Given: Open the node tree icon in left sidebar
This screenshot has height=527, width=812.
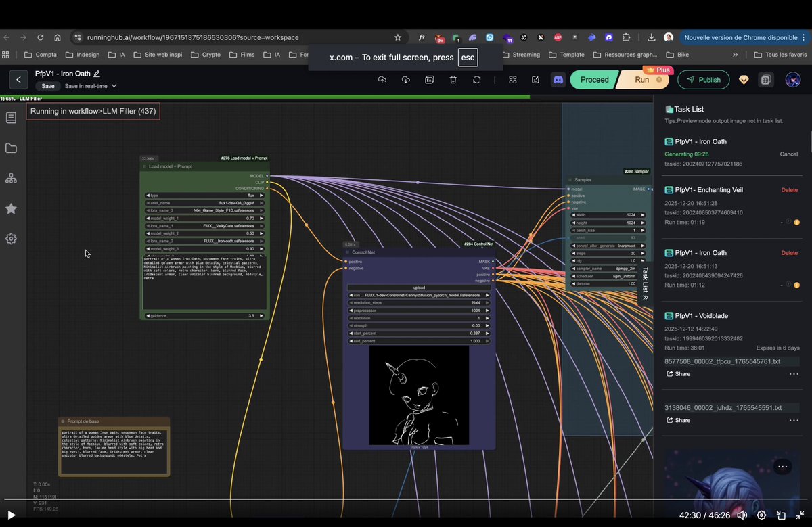Looking at the screenshot, I should point(11,178).
